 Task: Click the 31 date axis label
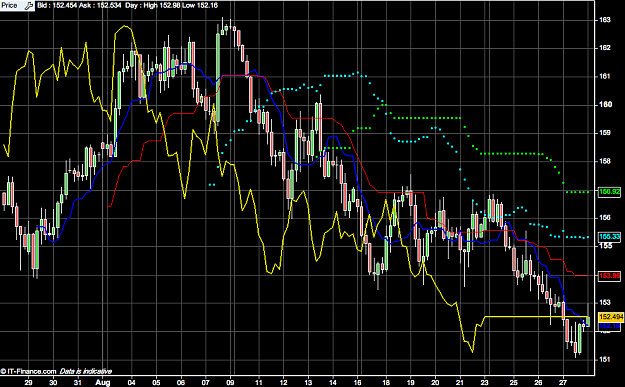tap(78, 382)
